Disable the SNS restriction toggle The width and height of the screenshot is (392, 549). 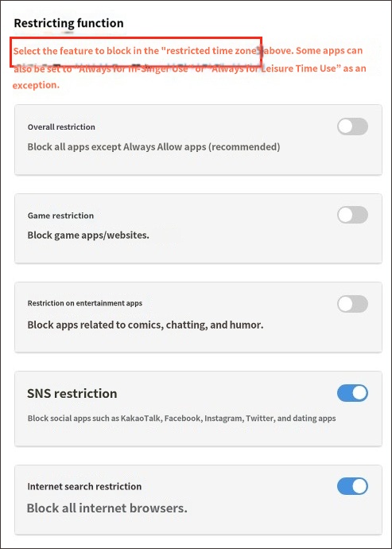[x=352, y=393]
